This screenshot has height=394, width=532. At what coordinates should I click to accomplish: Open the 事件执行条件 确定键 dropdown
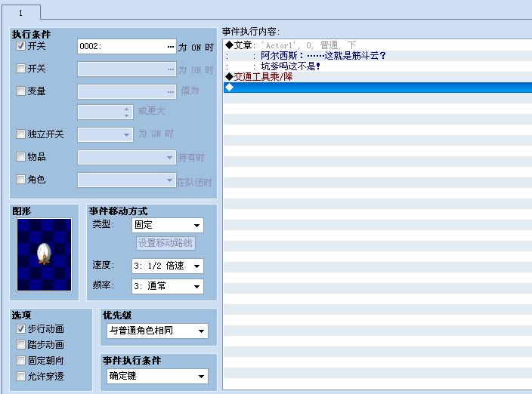pyautogui.click(x=157, y=376)
